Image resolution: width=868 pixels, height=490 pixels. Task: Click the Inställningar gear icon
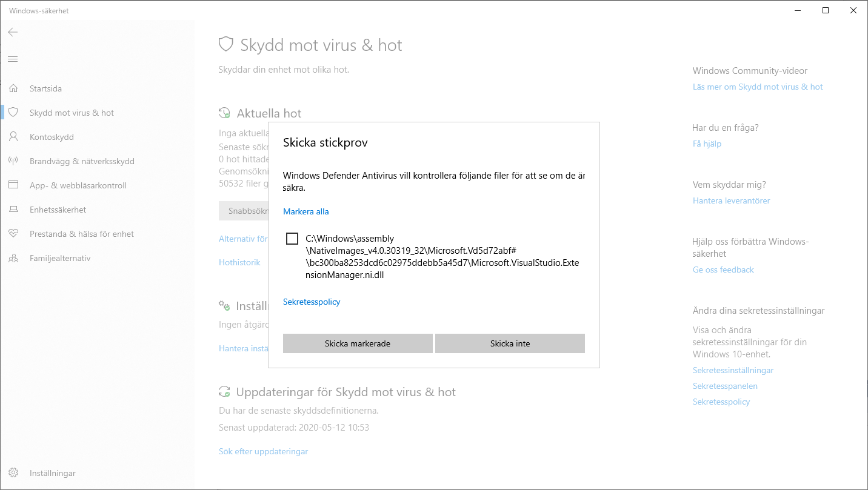[13, 473]
